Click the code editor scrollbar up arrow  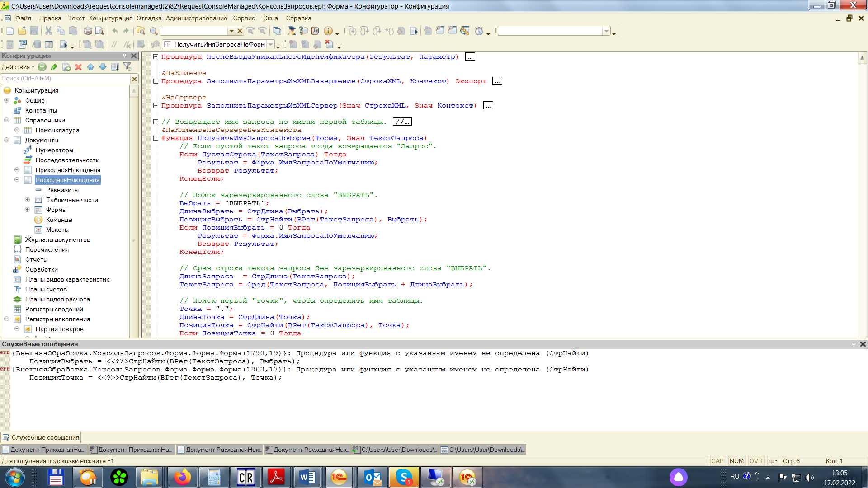(x=862, y=57)
